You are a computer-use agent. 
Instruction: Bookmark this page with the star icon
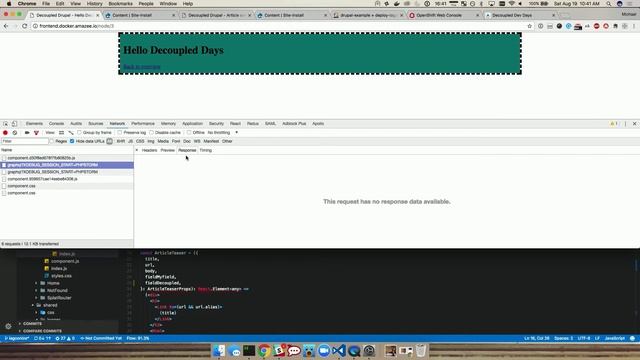coord(530,26)
